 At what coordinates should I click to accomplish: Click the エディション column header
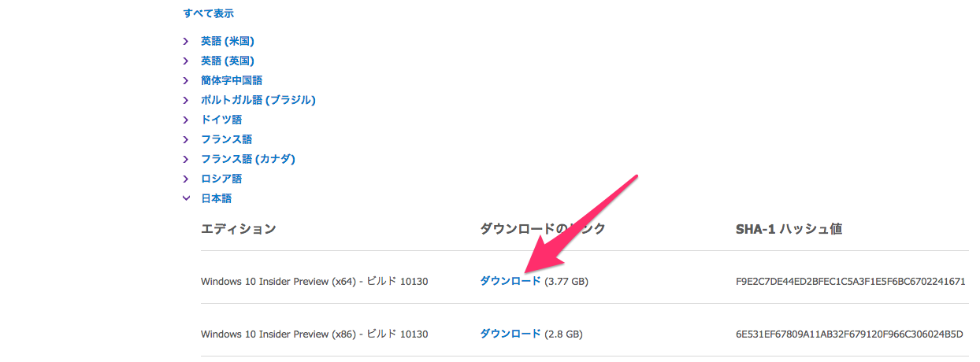[x=239, y=229]
